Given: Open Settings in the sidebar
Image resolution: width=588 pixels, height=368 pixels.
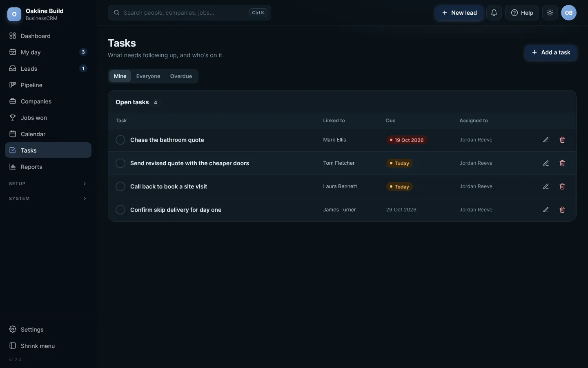Looking at the screenshot, I should pos(48,330).
